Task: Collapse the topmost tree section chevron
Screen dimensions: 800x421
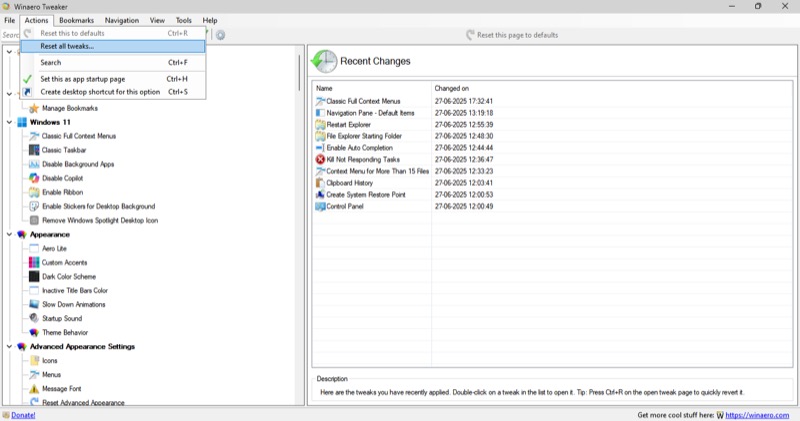Action: click(x=9, y=52)
